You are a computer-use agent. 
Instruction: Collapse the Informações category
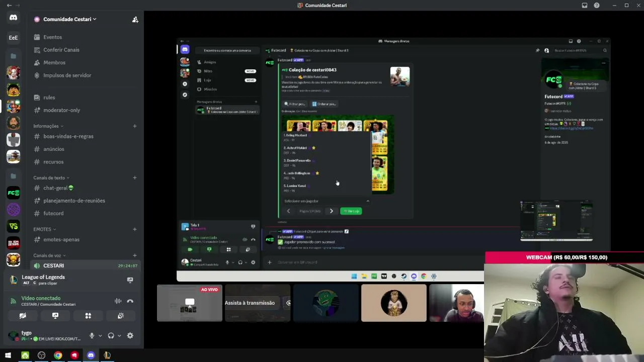tap(48, 126)
